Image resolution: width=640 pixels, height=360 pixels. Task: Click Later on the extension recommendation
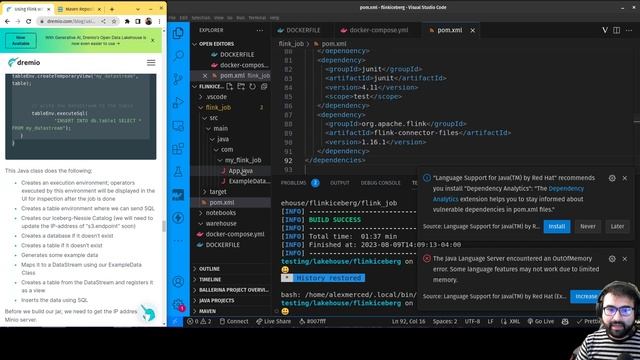coord(617,226)
